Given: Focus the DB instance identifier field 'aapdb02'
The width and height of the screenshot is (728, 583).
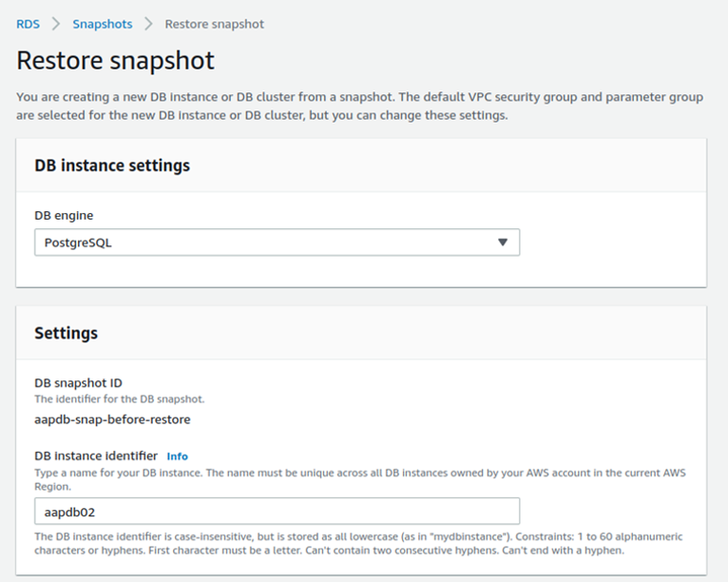Looking at the screenshot, I should (277, 511).
